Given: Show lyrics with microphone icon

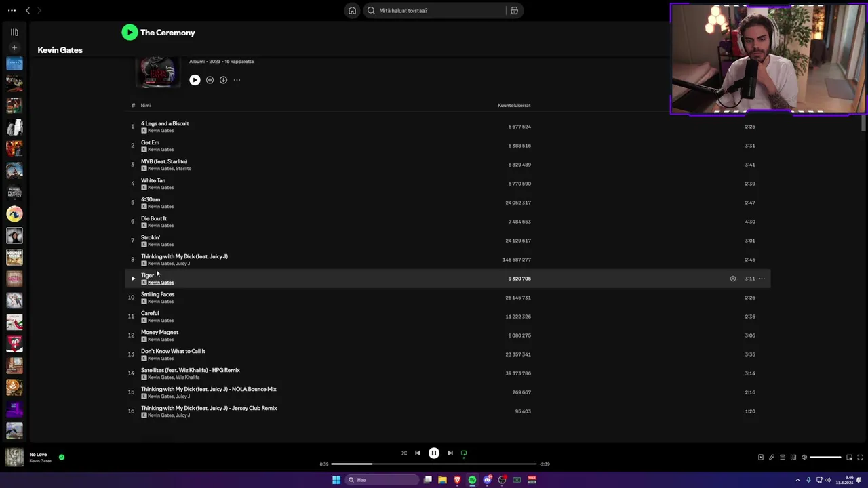Looking at the screenshot, I should point(771,457).
